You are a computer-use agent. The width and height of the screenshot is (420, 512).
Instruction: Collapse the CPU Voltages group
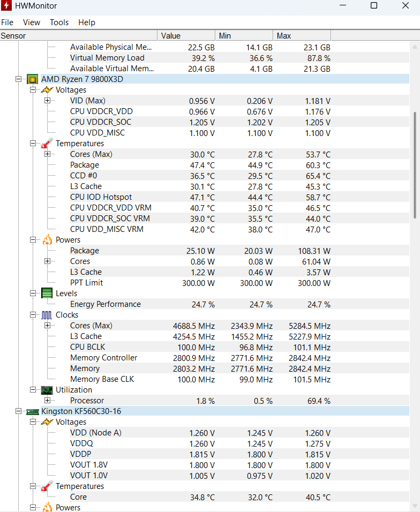click(33, 90)
